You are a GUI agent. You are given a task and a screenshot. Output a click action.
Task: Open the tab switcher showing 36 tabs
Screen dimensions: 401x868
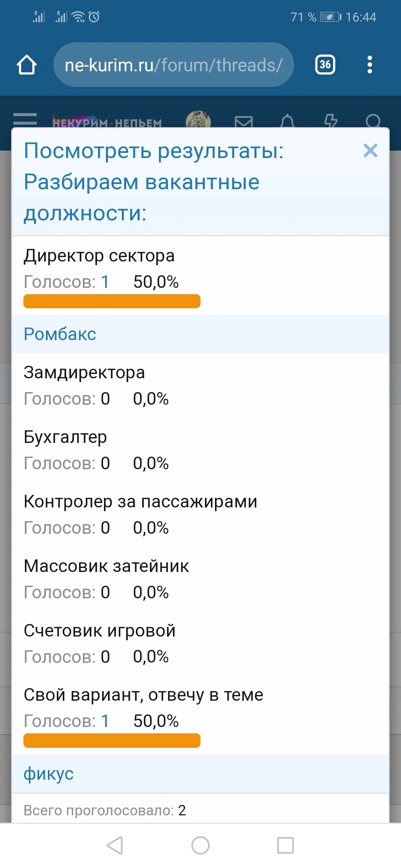pyautogui.click(x=325, y=64)
